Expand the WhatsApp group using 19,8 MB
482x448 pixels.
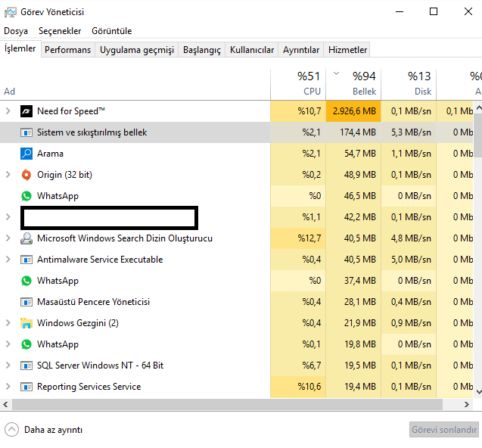point(8,344)
